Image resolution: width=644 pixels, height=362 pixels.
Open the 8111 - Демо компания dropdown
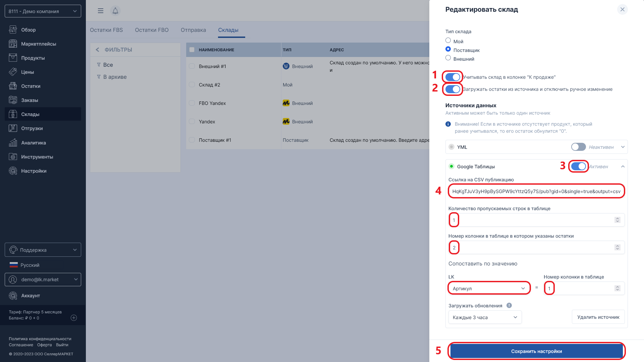click(x=43, y=11)
